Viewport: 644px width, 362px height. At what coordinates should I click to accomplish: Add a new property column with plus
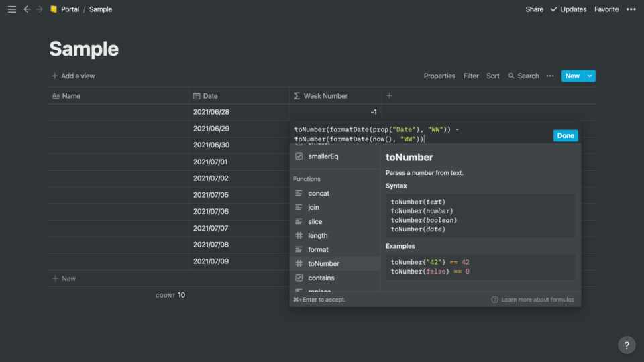[389, 96]
